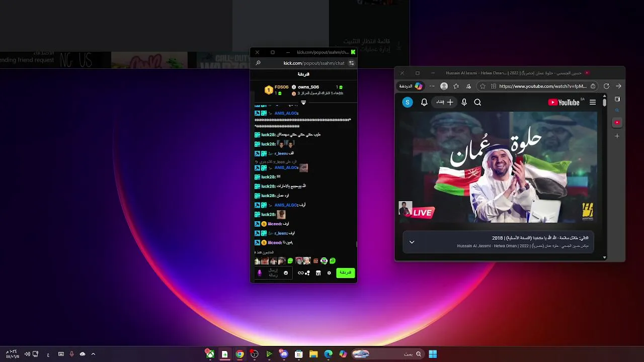Open Xbox app from taskbar
644x362 pixels.
[210, 354]
